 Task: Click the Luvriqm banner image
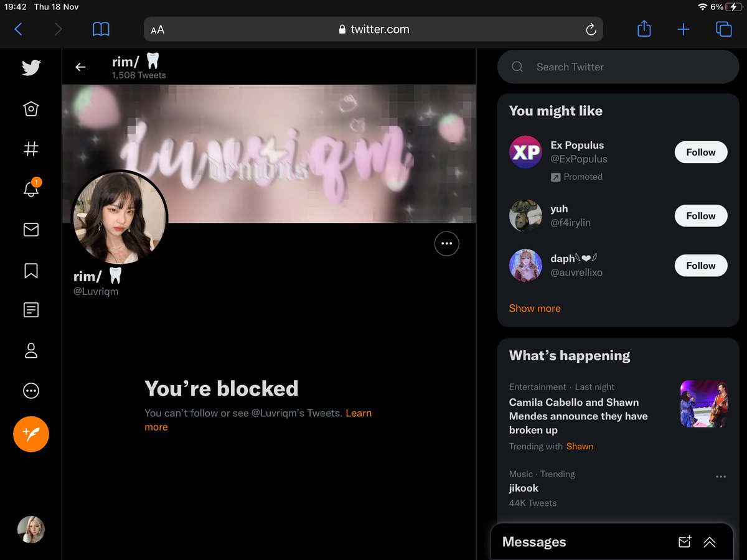(x=269, y=154)
